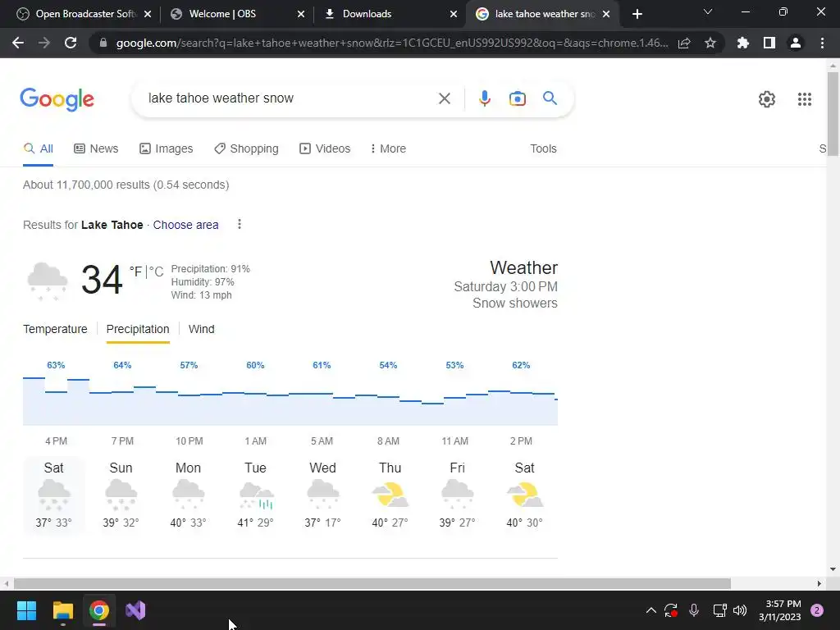
Task: Expand the More search filters
Action: pos(388,148)
